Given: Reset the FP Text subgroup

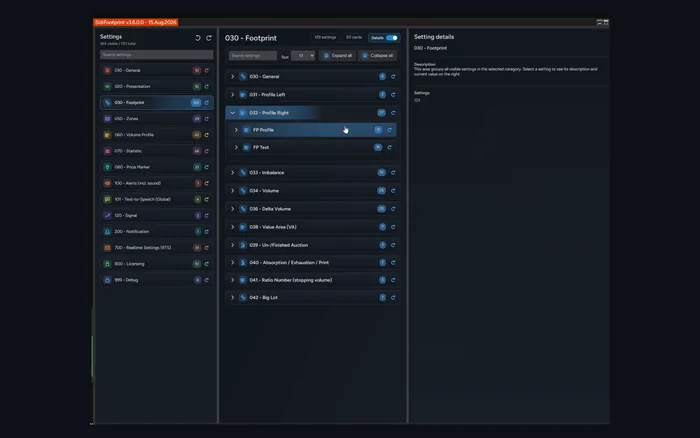Looking at the screenshot, I should point(390,147).
